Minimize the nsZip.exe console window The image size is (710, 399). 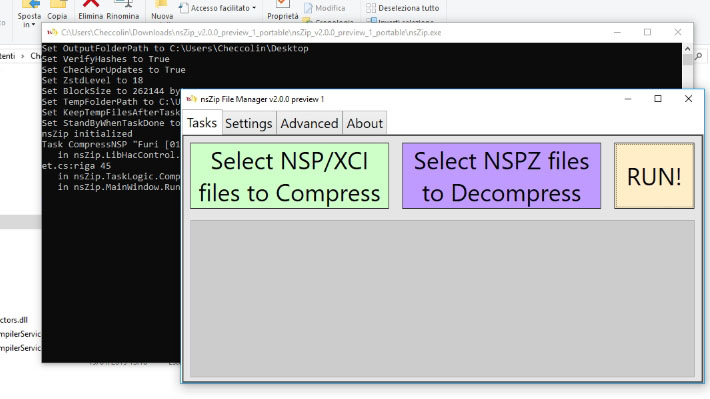pos(617,32)
